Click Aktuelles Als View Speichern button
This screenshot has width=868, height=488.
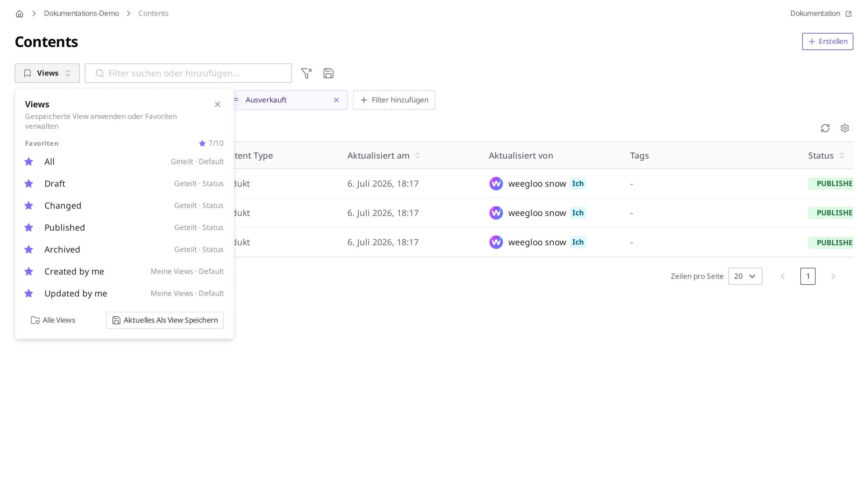pyautogui.click(x=165, y=320)
